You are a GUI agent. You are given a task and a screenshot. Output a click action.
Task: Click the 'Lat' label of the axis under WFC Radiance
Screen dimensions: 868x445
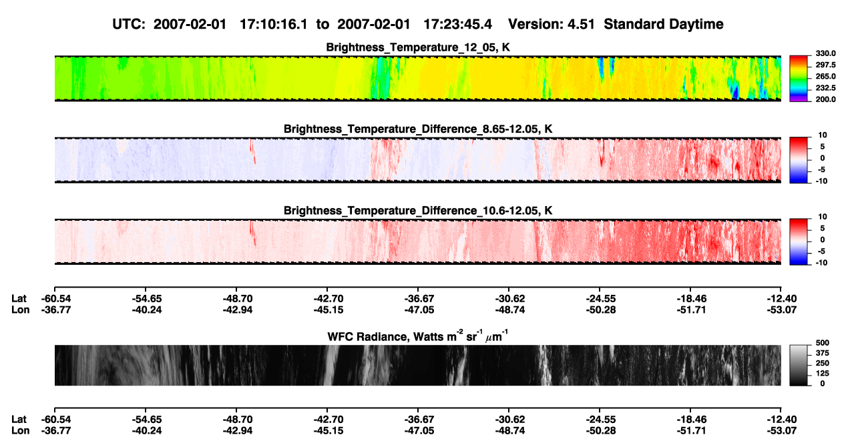click(x=19, y=419)
